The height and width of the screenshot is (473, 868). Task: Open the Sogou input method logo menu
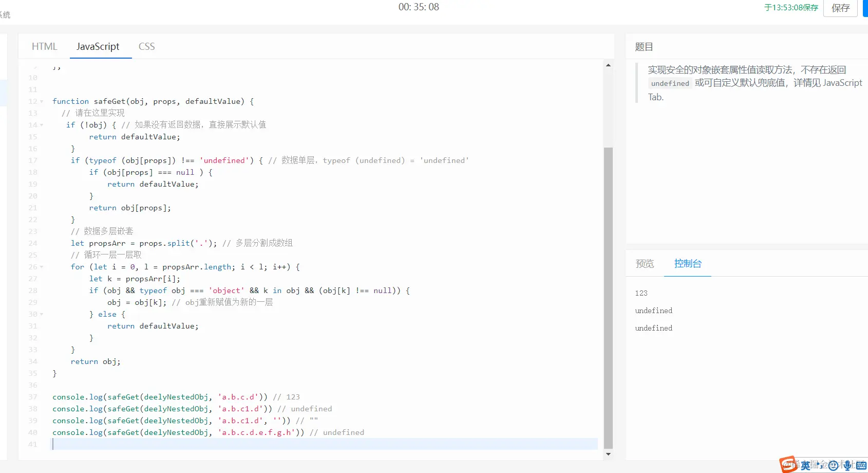point(788,464)
